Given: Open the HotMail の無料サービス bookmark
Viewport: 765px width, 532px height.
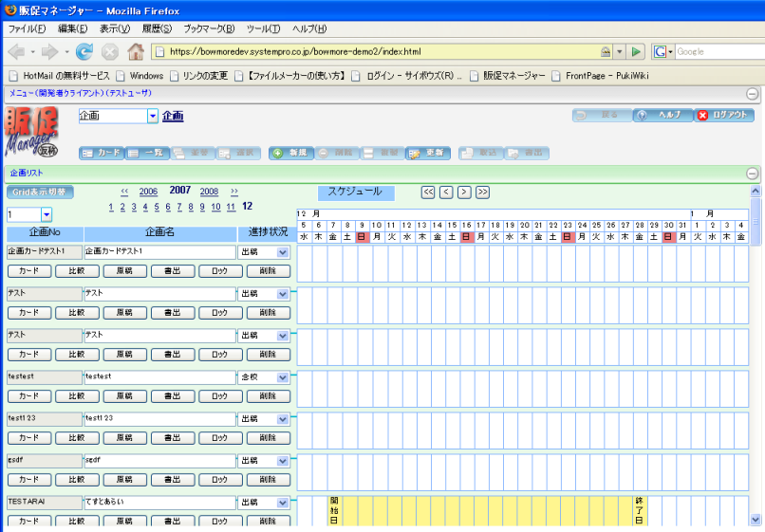Looking at the screenshot, I should click(x=60, y=76).
